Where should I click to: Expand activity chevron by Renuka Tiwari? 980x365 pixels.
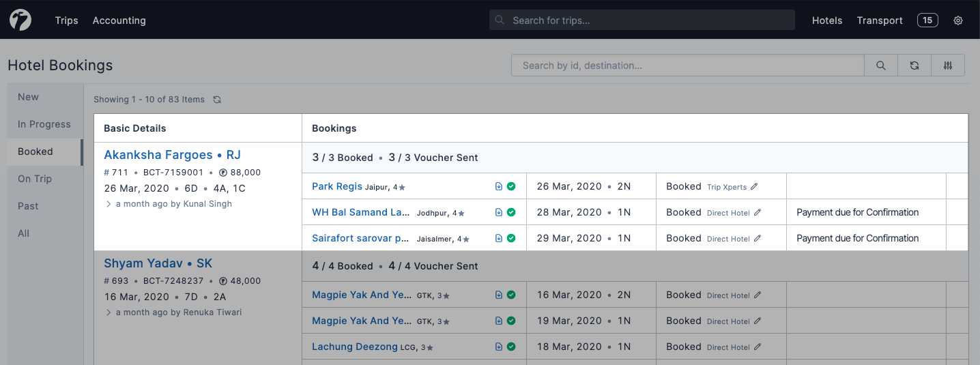tap(108, 312)
